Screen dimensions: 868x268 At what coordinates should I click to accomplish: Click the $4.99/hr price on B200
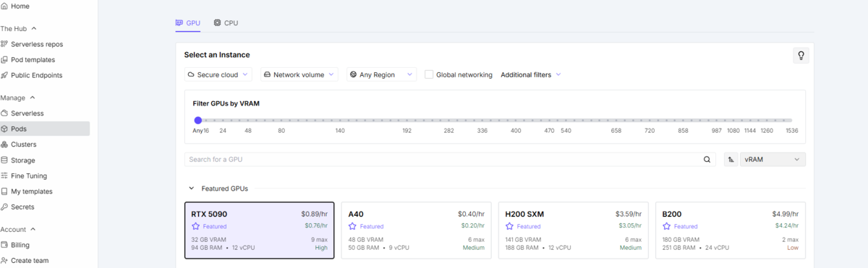tap(786, 214)
